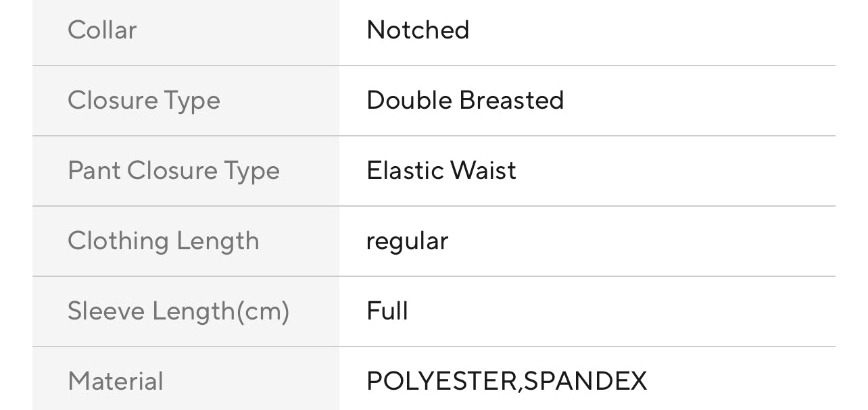The image size is (868, 410).
Task: Click 'Closure' in the Closure Type label
Action: click(x=110, y=101)
